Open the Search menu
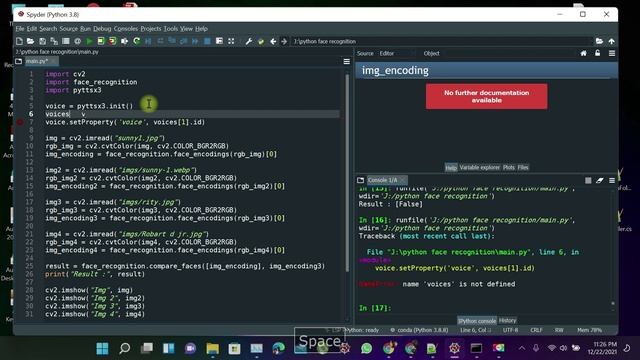The height and width of the screenshot is (360, 640). coord(48,29)
